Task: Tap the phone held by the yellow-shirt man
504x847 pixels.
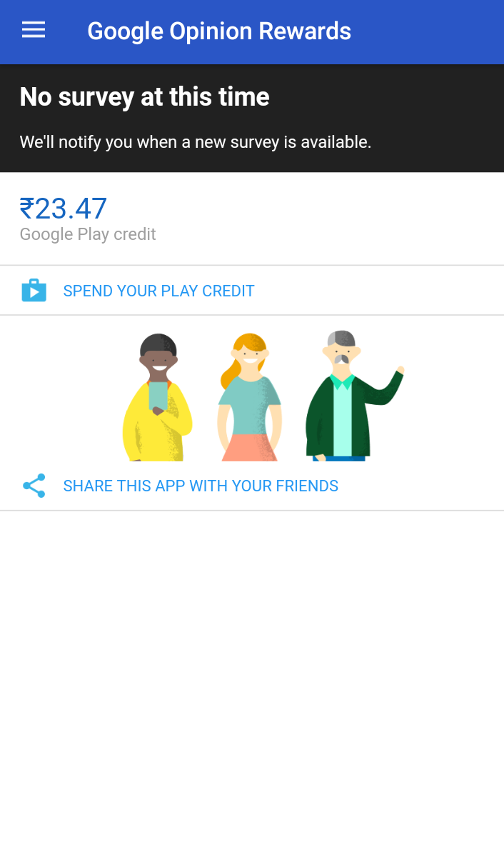Action: (x=158, y=396)
